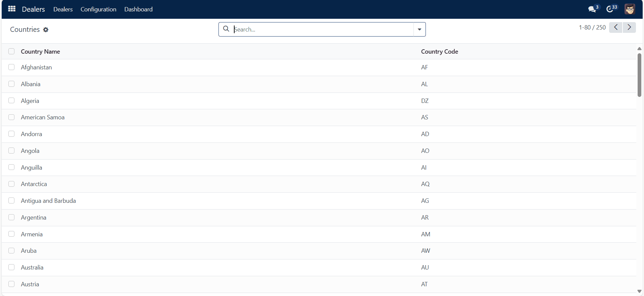Viewport: 644px width, 296px height.
Task: Open the Antarctica record
Action: click(x=34, y=184)
